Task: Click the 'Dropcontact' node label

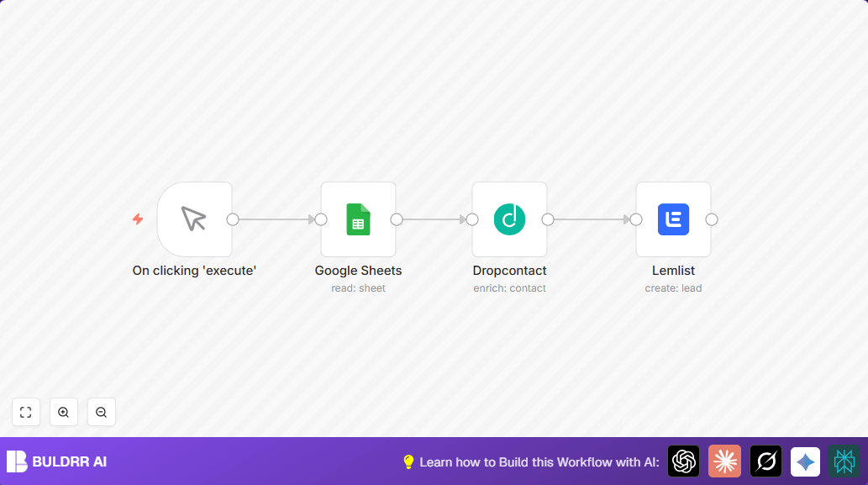Action: [x=509, y=270]
